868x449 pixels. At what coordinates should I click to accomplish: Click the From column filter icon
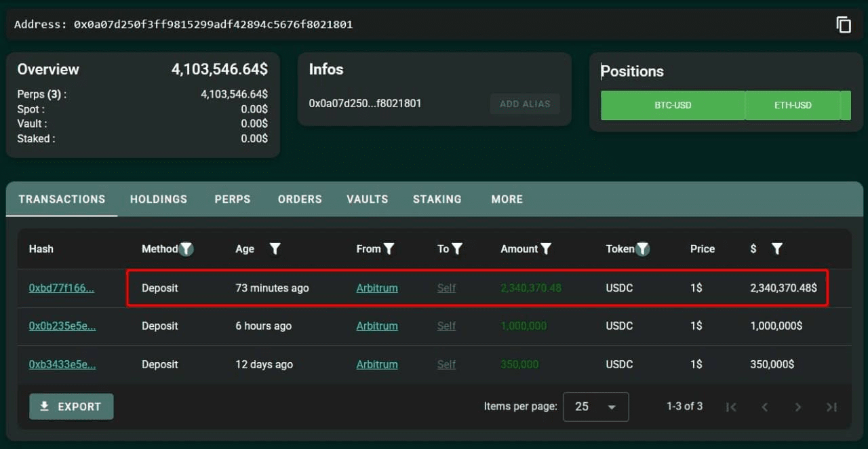(389, 249)
